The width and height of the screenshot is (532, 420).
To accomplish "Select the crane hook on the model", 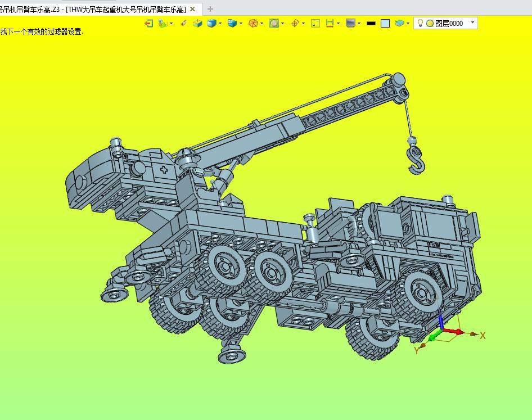I will [416, 160].
